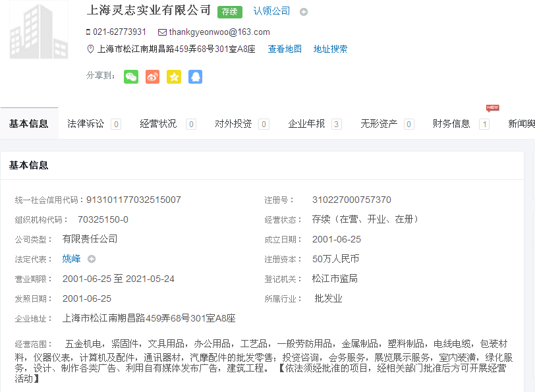Share to QQ via blue penguin icon
Screen dimensions: 535x392
pyautogui.click(x=195, y=77)
